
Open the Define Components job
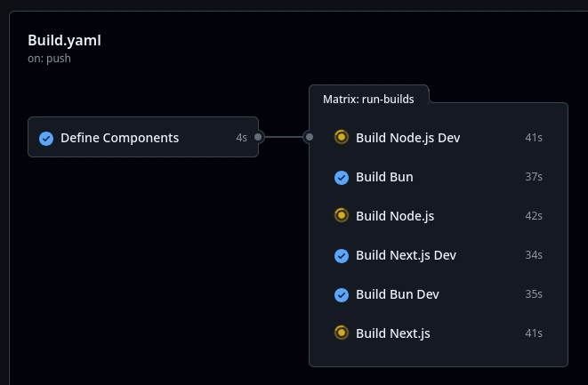point(143,137)
